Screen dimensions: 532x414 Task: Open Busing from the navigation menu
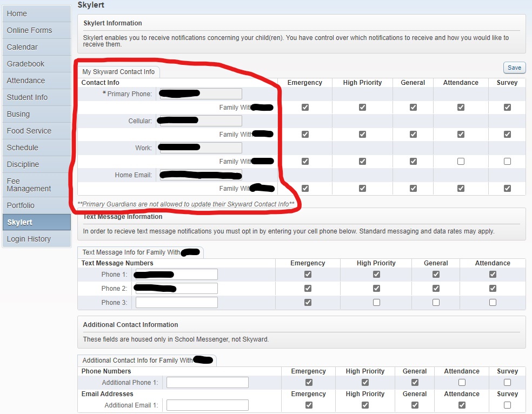[37, 114]
